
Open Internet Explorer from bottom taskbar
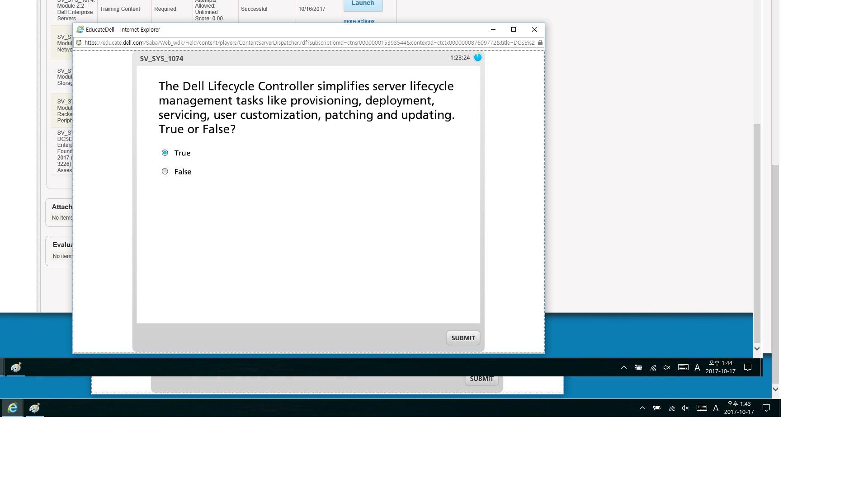(x=12, y=408)
